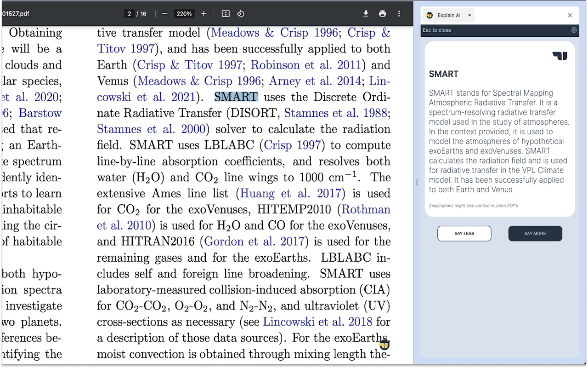Image resolution: width=588 pixels, height=368 pixels.
Task: Click the zoom out icon in the PDF toolbar
Action: [164, 13]
